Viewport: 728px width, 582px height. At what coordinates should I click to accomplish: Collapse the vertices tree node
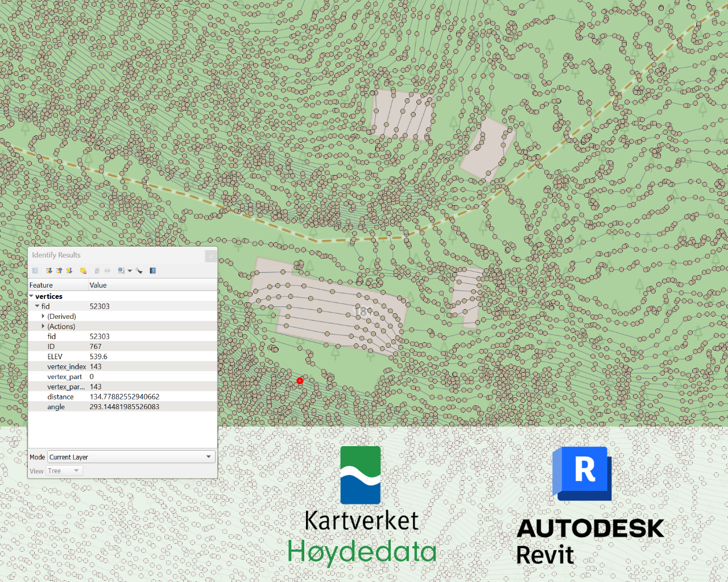(x=31, y=296)
